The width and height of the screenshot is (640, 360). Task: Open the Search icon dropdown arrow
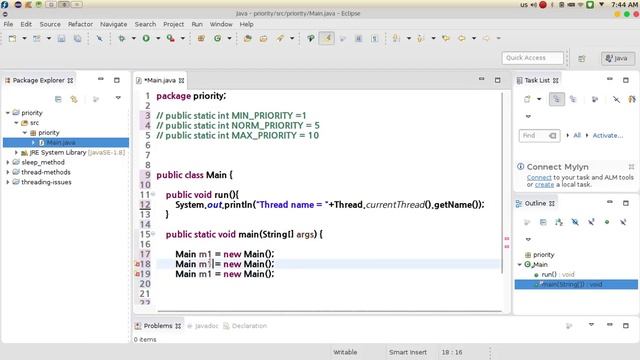point(292,38)
